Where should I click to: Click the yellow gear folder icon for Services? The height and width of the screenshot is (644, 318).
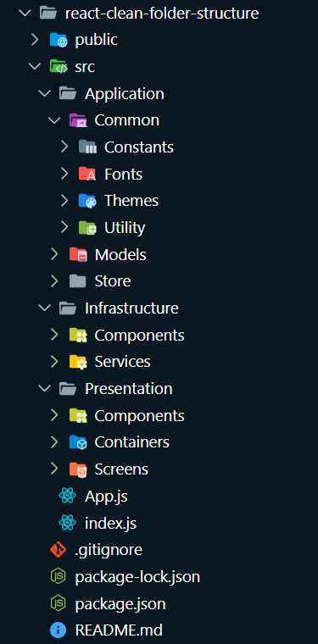point(78,362)
